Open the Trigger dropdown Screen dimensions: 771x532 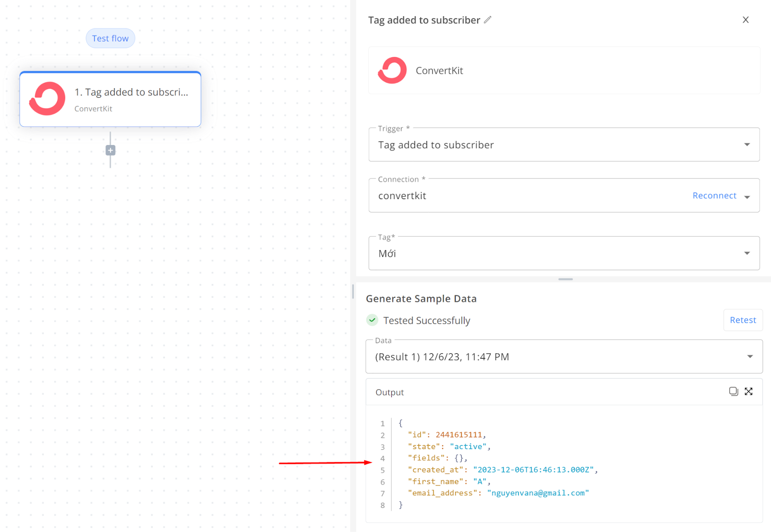[564, 145]
